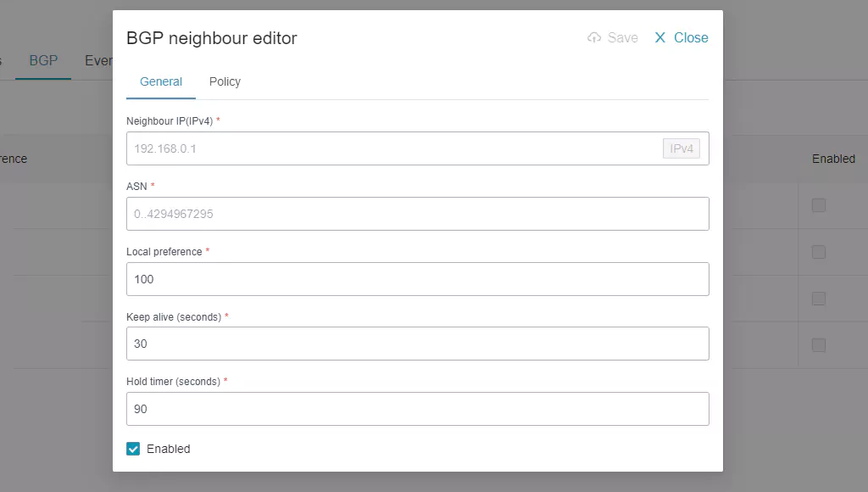Open the Policy tab
Image resolution: width=868 pixels, height=492 pixels.
(x=225, y=82)
